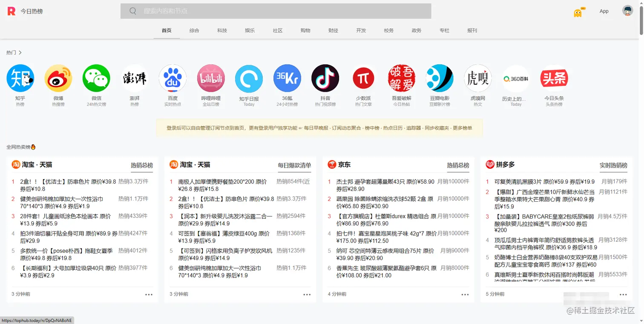The height and width of the screenshot is (324, 644).
Task: Open the 微信 24h hot articles icon
Action: [x=96, y=78]
